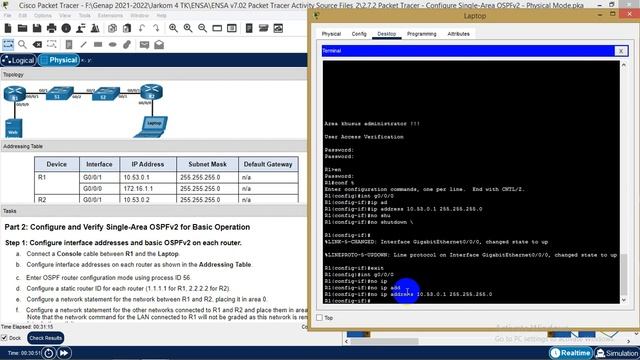Save the file via the floppy icon
The image size is (640, 360).
(37, 28)
